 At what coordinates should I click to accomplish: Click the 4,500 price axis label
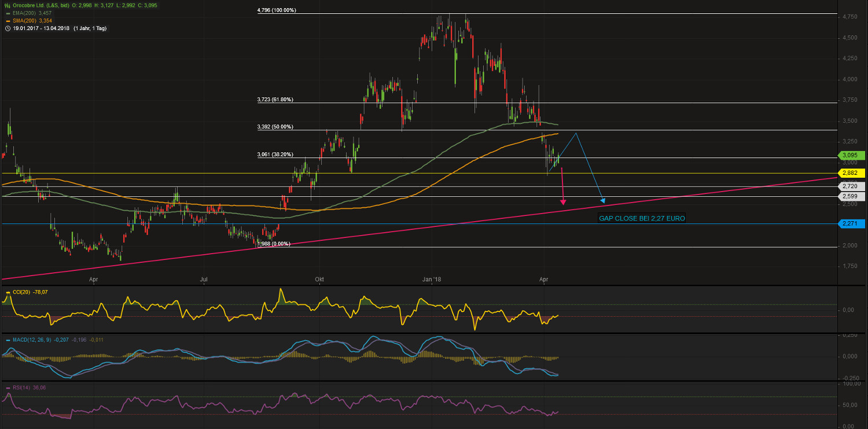point(851,38)
